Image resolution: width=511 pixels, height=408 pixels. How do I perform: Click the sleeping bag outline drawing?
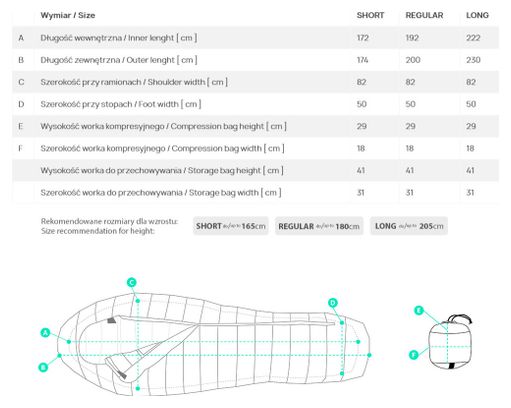(x=213, y=344)
